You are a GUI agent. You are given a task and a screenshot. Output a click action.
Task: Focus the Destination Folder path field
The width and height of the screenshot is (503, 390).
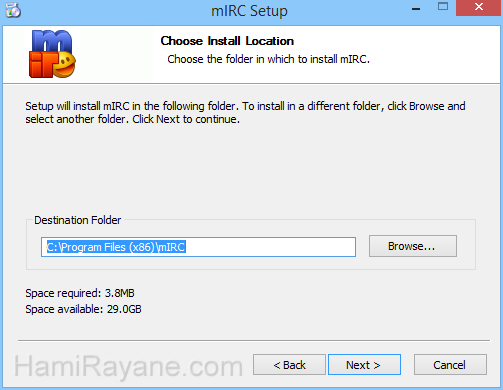point(198,247)
